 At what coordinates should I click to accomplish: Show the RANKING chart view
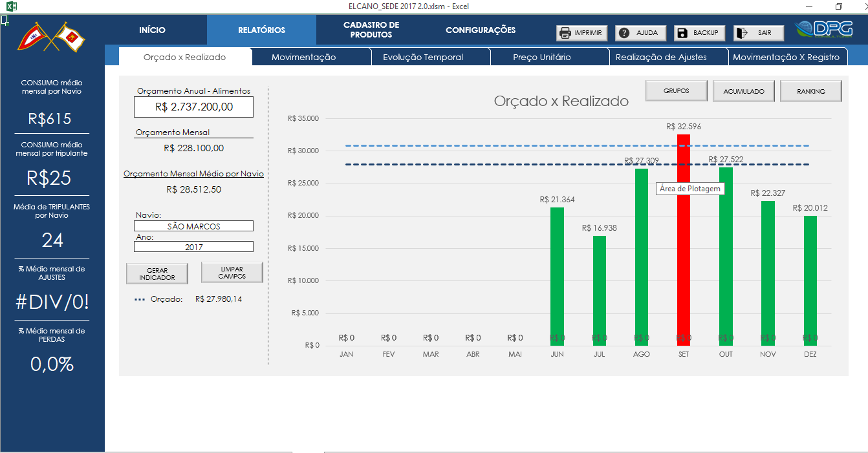point(810,92)
